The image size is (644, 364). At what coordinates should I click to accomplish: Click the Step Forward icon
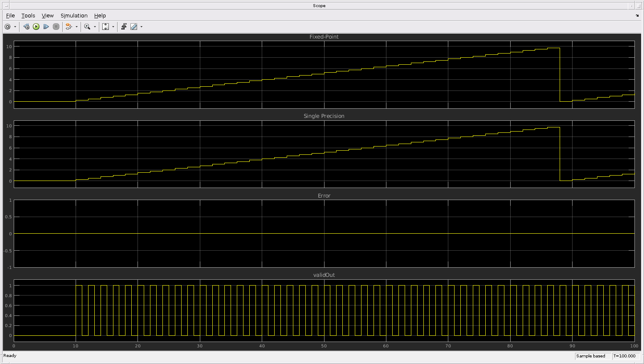pos(46,27)
